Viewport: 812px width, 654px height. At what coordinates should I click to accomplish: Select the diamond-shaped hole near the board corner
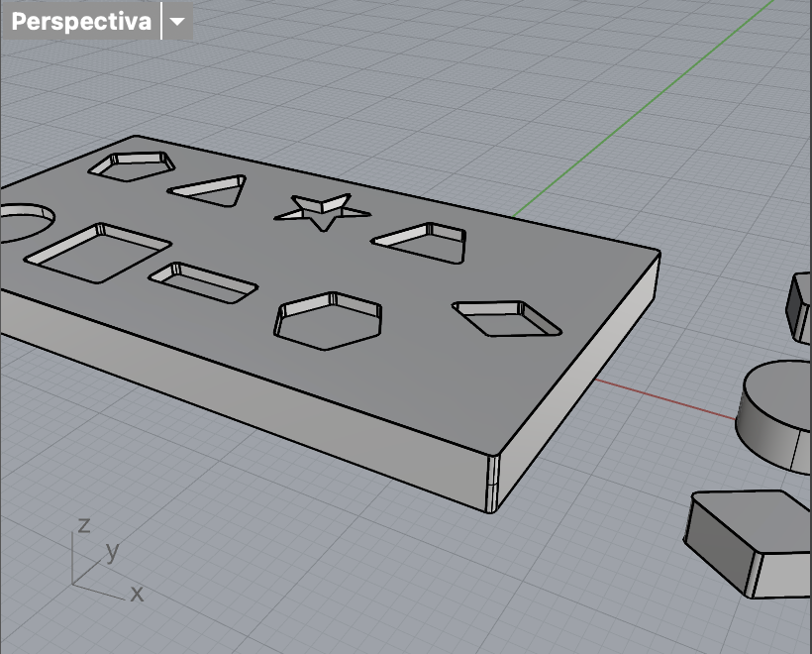pos(506,318)
